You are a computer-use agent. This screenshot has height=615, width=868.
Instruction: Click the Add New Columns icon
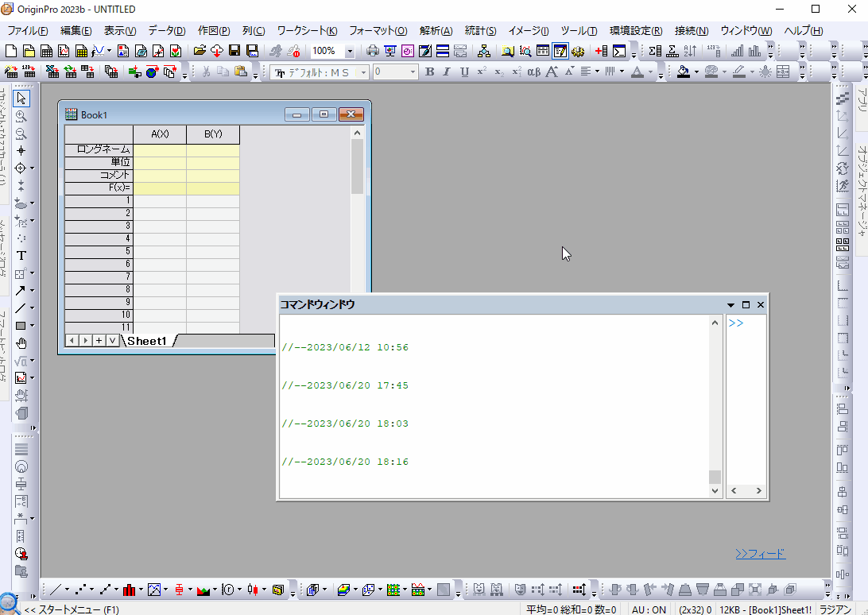(602, 52)
